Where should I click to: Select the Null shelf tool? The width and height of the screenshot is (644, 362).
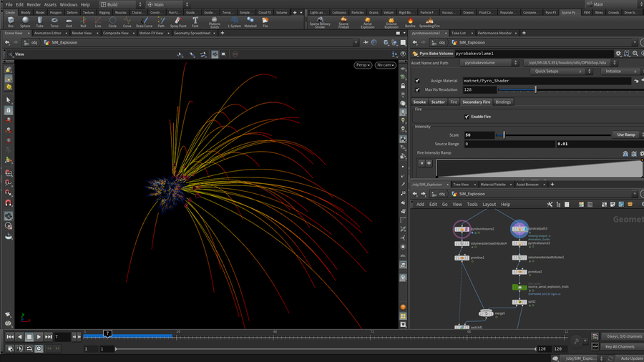pyautogui.click(x=84, y=21)
